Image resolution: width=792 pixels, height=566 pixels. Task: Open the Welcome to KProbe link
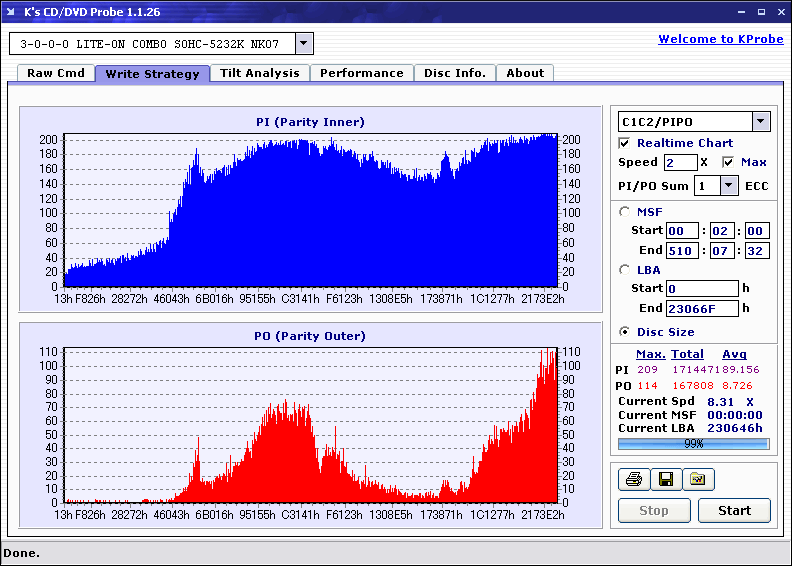click(x=721, y=39)
